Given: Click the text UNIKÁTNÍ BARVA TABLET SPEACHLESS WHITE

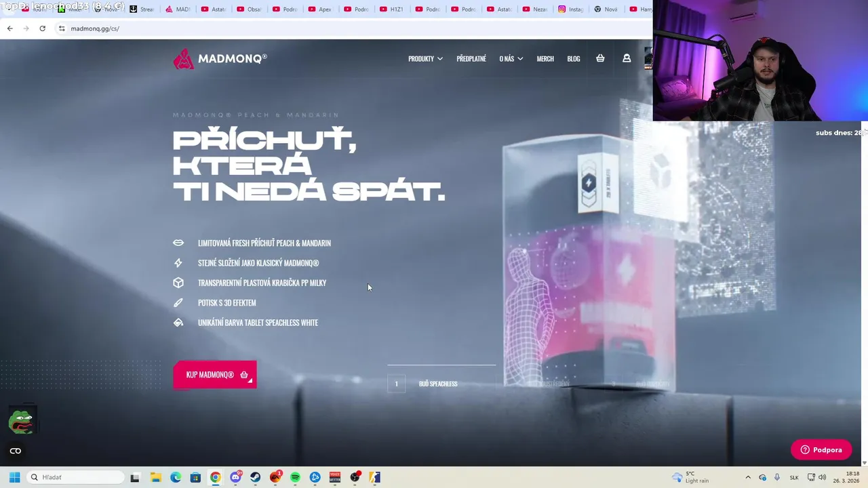Looking at the screenshot, I should (258, 323).
